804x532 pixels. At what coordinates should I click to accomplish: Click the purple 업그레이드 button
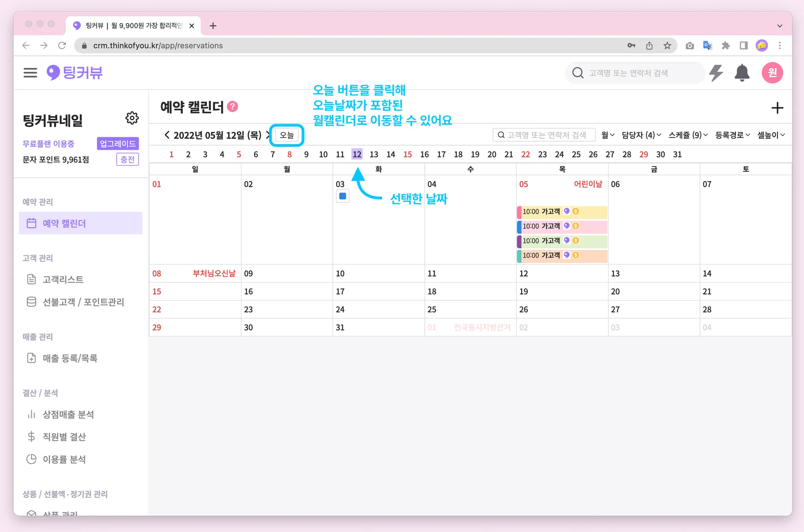(118, 144)
